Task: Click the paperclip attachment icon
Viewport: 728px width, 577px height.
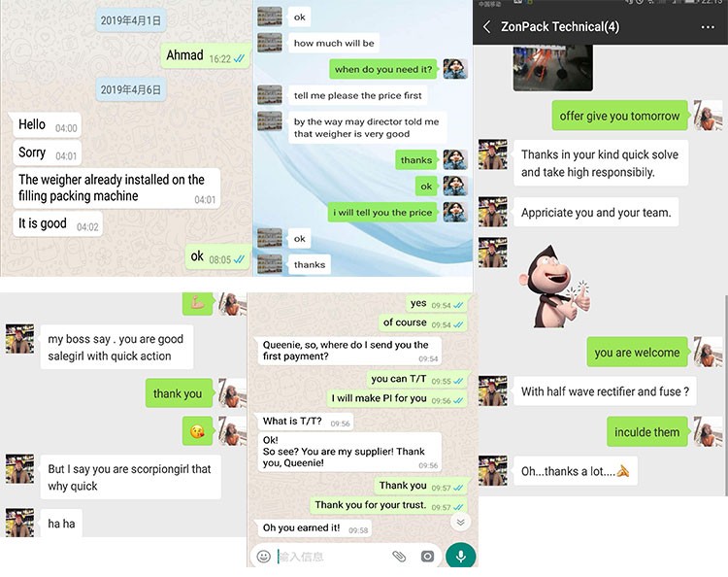Action: (399, 556)
